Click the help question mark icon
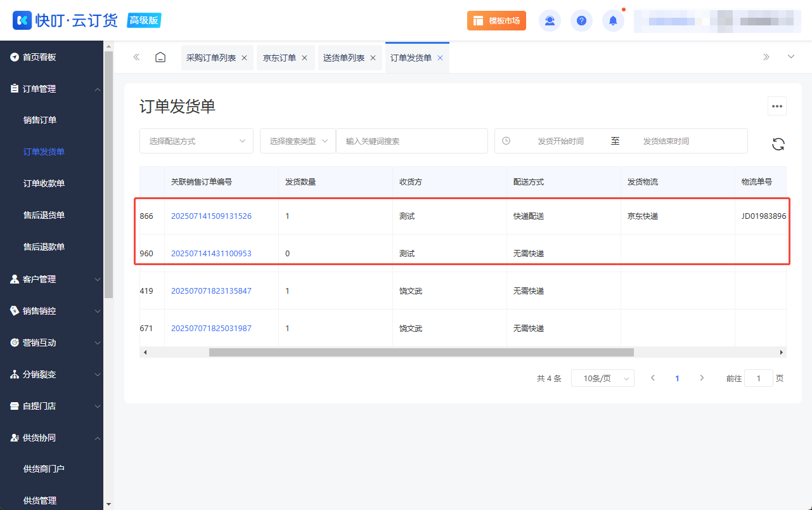812x510 pixels. click(581, 20)
